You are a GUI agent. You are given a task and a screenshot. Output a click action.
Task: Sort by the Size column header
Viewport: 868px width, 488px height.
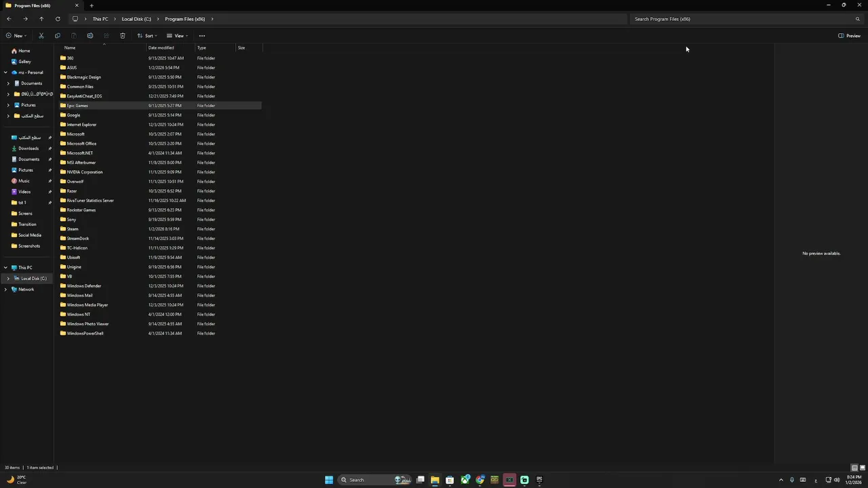tap(248, 48)
